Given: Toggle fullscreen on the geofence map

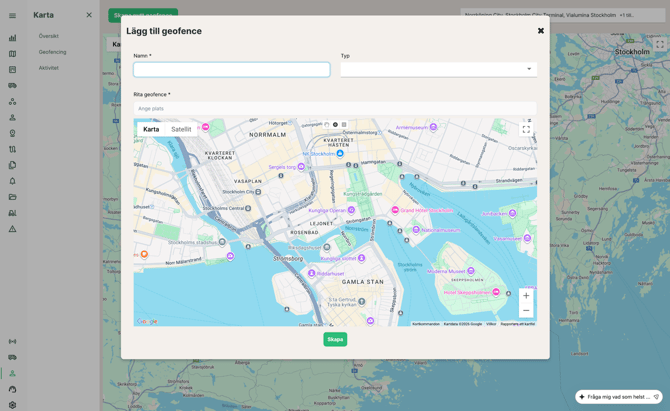Looking at the screenshot, I should (x=526, y=129).
